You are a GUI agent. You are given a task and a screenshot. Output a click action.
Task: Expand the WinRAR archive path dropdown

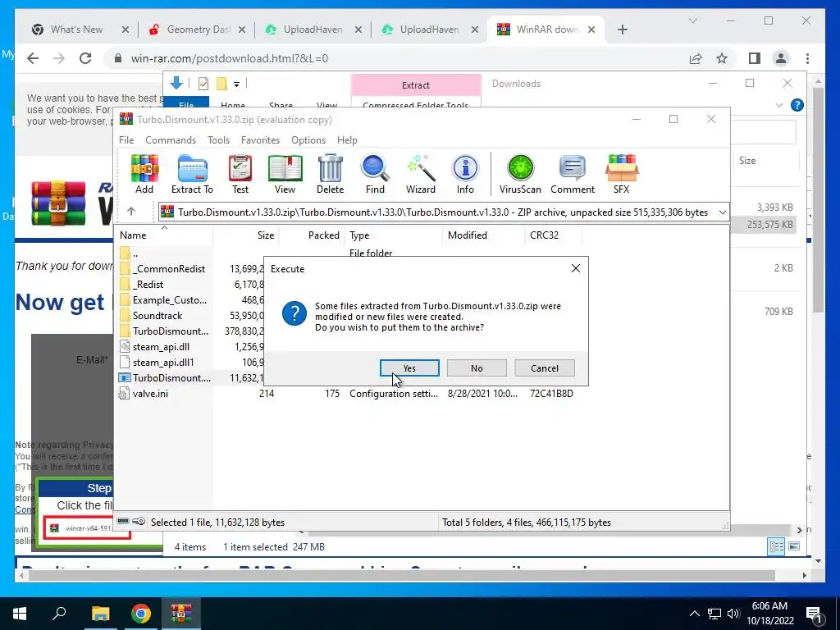(722, 212)
